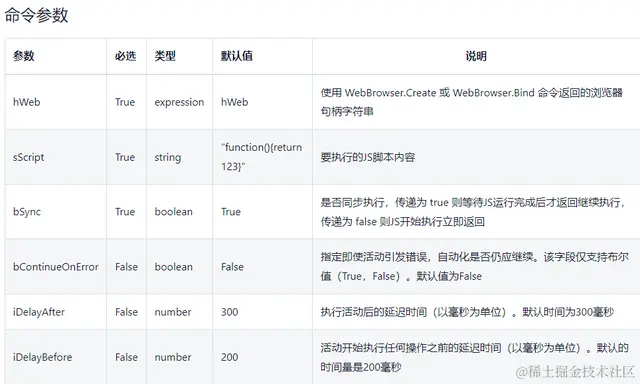Select the sScript parameter name
Viewport: 640px width, 384px height.
pyautogui.click(x=29, y=157)
